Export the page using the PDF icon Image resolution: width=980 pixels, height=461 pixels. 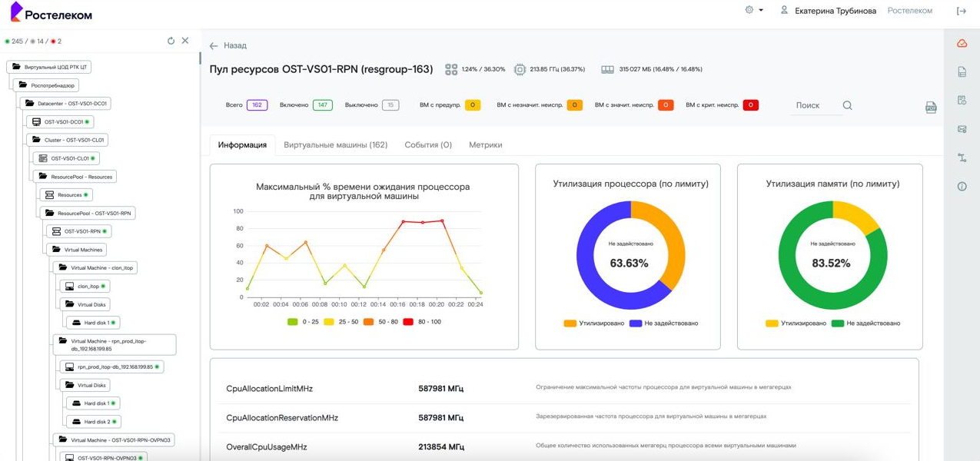(x=930, y=108)
